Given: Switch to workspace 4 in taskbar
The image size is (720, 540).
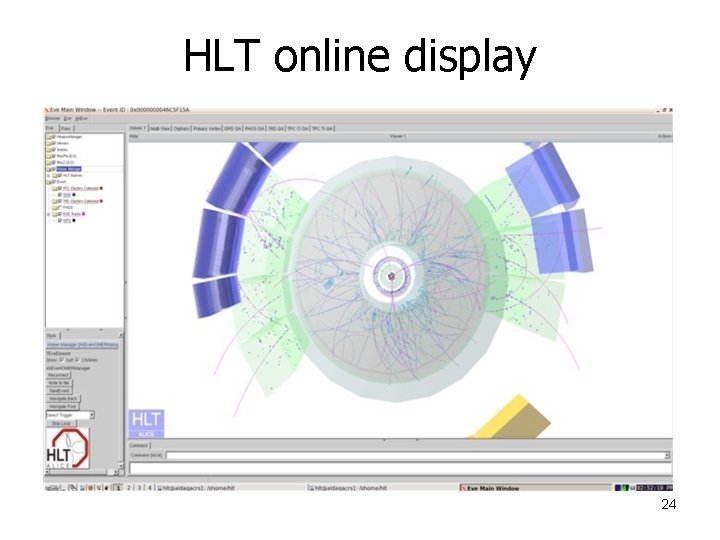Looking at the screenshot, I should tap(149, 488).
